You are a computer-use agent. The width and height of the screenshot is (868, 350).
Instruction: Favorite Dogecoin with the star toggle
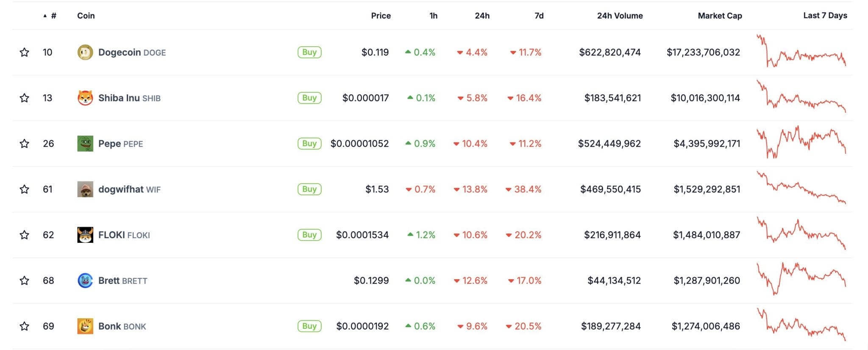(x=25, y=53)
